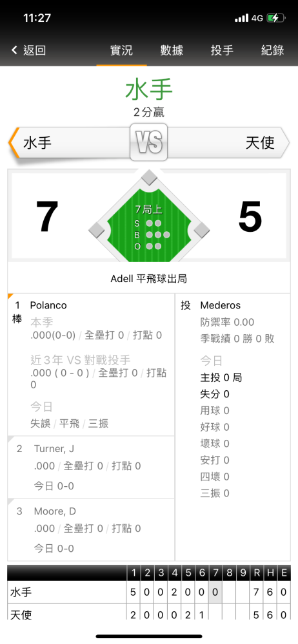Switch to the 數據 tab
The height and width of the screenshot is (644, 298).
pos(172,50)
